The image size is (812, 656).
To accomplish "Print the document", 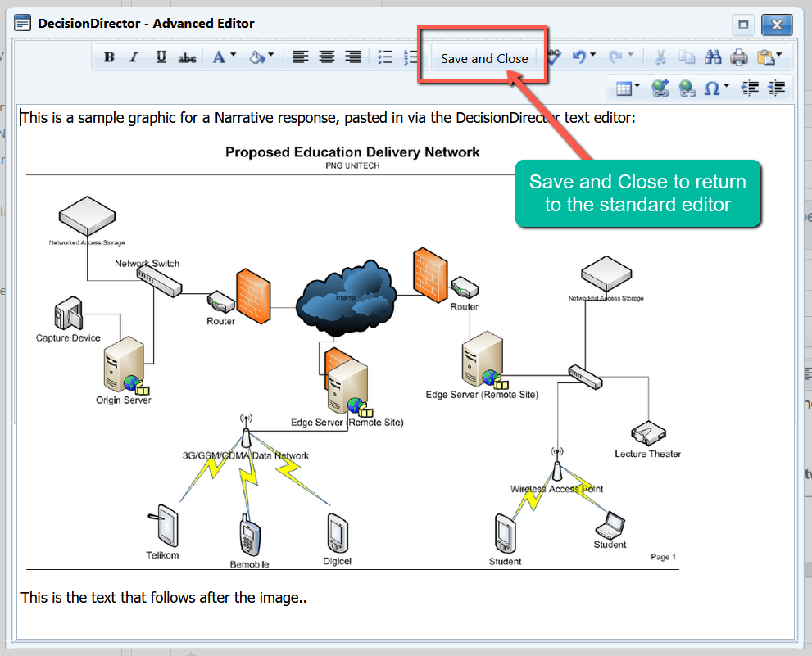I will point(739,57).
